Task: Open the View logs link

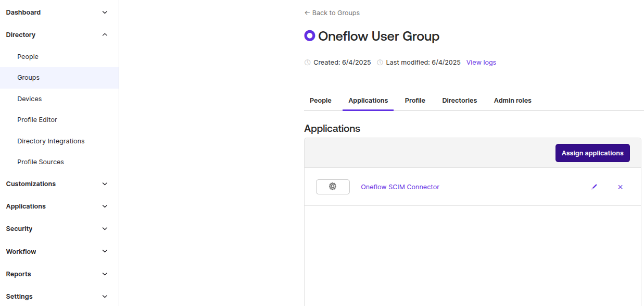Action: click(481, 63)
